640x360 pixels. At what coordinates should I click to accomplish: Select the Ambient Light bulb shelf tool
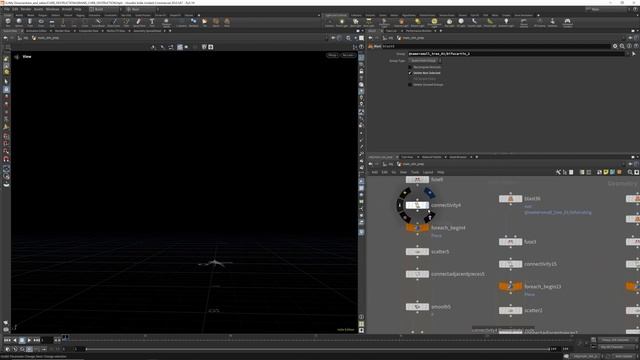tap(506, 22)
